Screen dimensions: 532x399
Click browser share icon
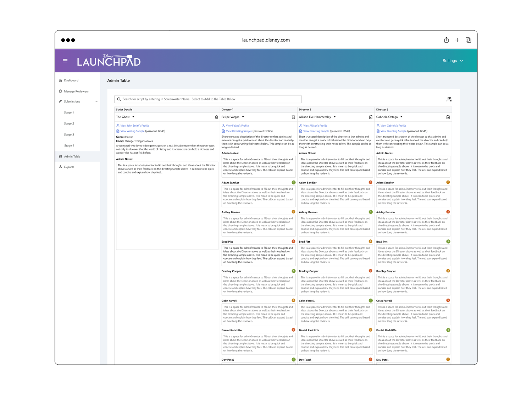click(x=446, y=40)
